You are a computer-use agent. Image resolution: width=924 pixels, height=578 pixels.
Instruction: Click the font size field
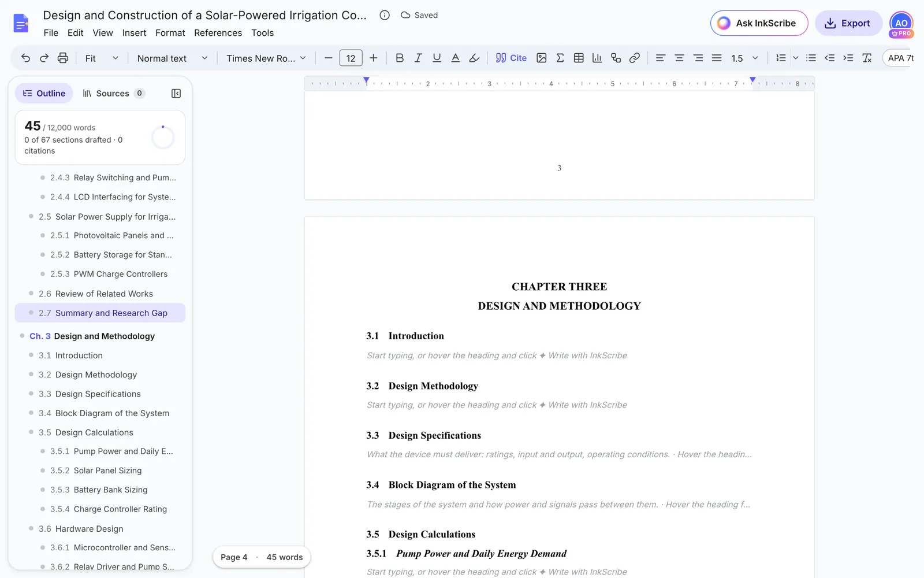pyautogui.click(x=351, y=58)
